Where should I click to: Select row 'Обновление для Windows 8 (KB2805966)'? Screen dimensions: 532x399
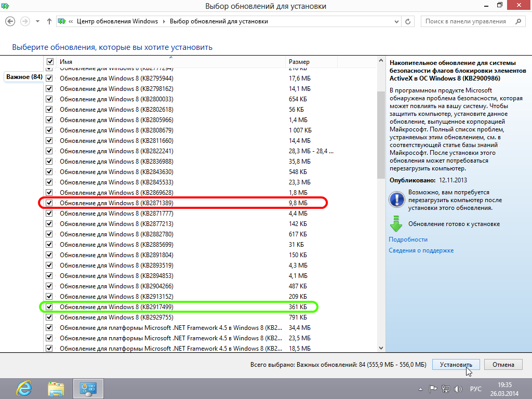[x=210, y=120]
